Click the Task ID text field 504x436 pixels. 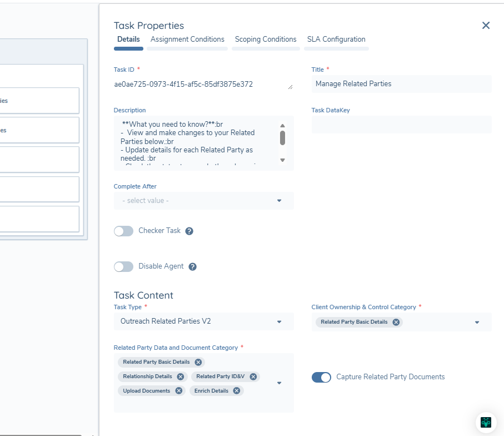tap(204, 84)
